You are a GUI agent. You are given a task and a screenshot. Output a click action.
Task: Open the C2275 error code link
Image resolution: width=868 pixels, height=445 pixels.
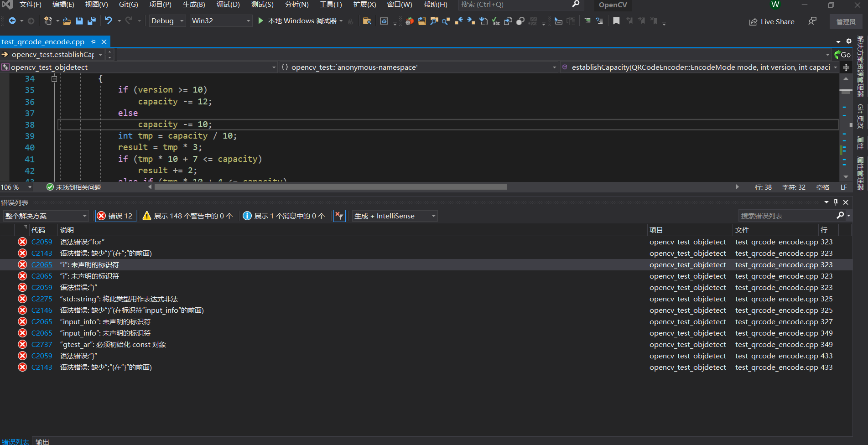[42, 299]
